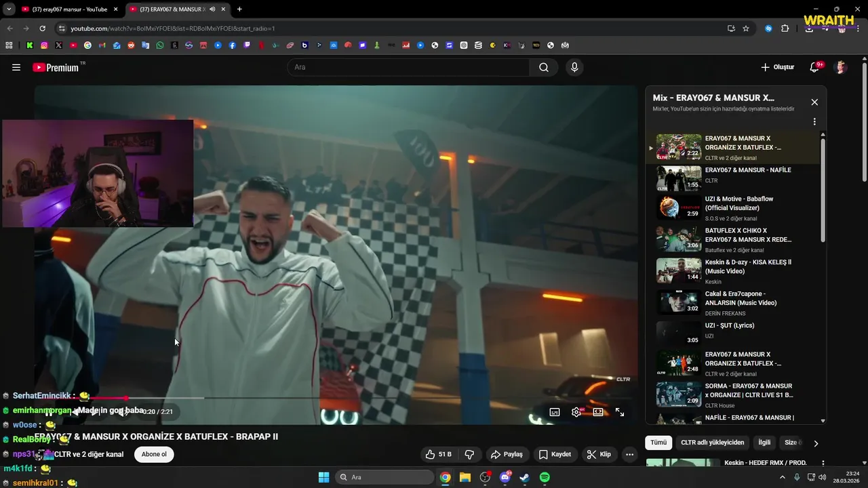This screenshot has width=868, height=488.
Task: Seek on the video progress bar
Action: [x=336, y=398]
